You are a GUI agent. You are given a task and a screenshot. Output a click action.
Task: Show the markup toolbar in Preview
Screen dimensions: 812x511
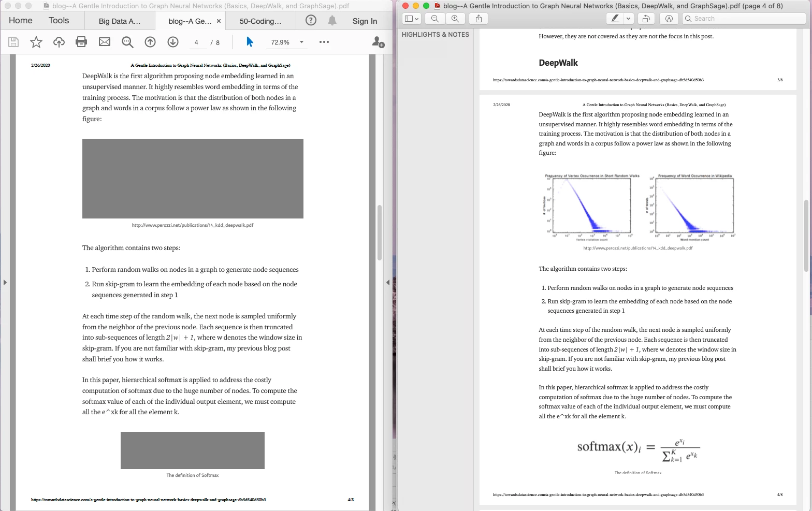(669, 19)
